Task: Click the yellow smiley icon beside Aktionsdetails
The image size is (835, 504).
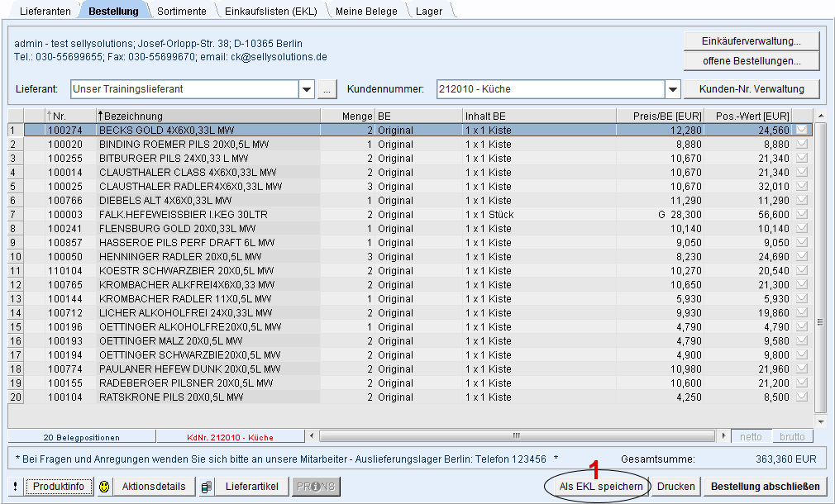Action: click(x=104, y=487)
